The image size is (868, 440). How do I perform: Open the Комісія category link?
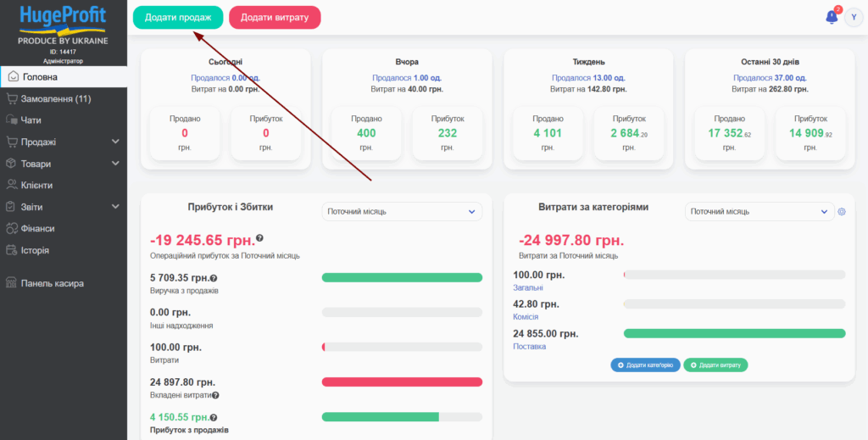(526, 317)
